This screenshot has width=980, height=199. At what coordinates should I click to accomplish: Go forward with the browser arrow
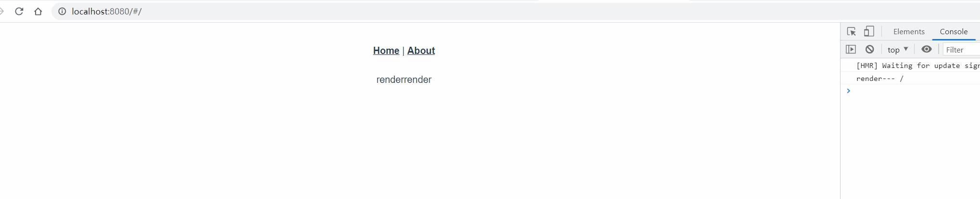(x=1, y=11)
